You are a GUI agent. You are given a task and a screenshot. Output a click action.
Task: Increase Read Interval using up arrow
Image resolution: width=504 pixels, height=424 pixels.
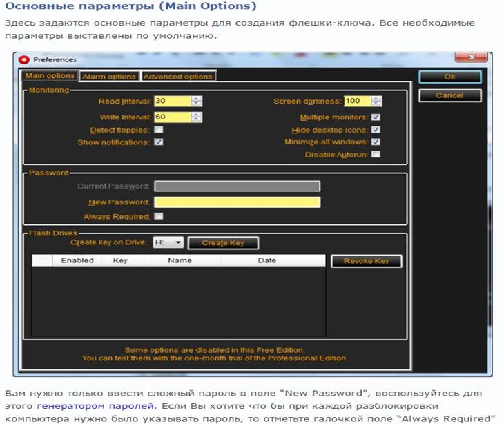(197, 98)
